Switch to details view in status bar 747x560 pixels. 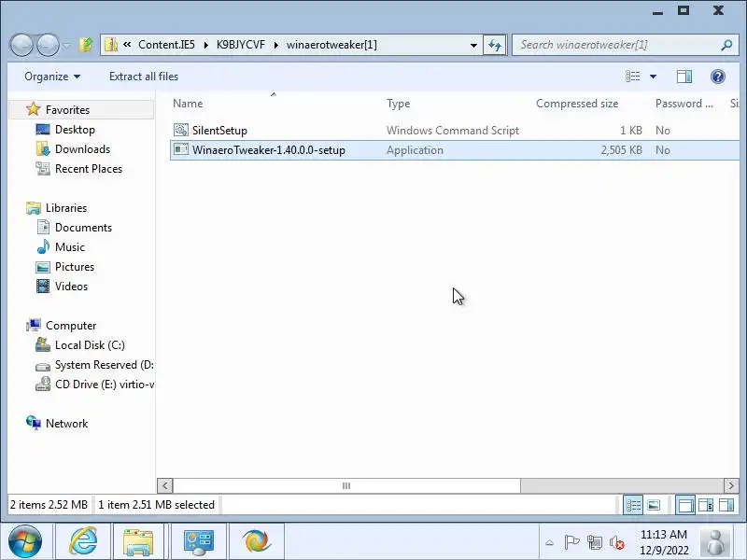[x=633, y=505]
